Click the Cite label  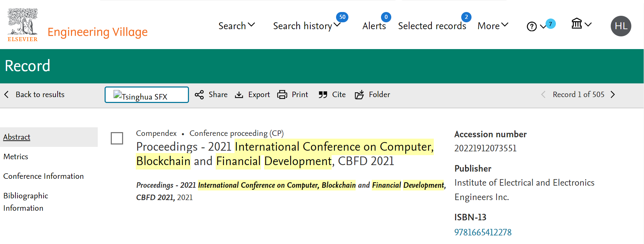(x=339, y=94)
